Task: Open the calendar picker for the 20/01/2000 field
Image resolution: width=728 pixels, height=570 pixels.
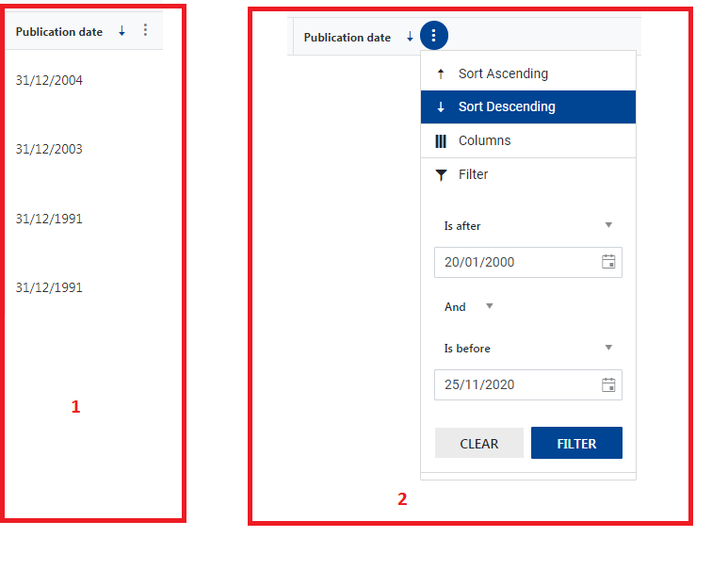Action: (x=608, y=262)
